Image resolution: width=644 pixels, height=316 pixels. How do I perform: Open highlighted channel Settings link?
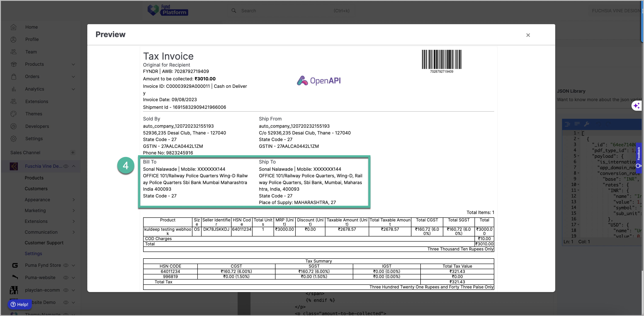coord(33,254)
